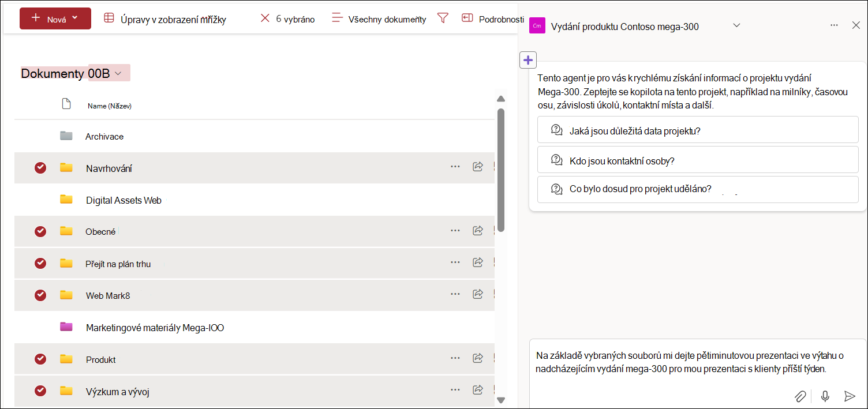
Task: Click the grid view edit icon
Action: coord(109,18)
